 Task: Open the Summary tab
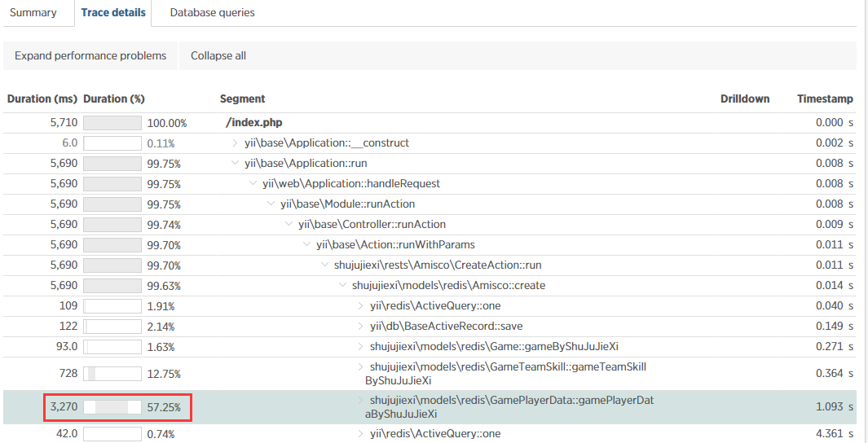pyautogui.click(x=33, y=13)
